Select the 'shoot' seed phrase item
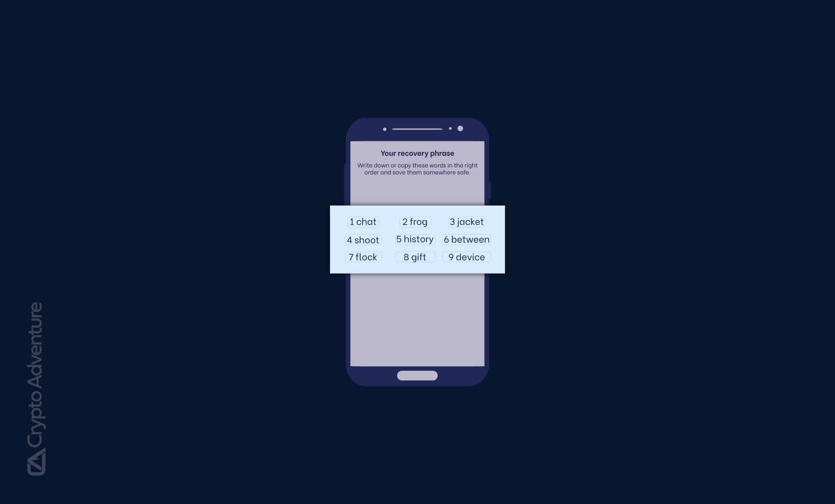Image resolution: width=835 pixels, height=504 pixels. 363,238
